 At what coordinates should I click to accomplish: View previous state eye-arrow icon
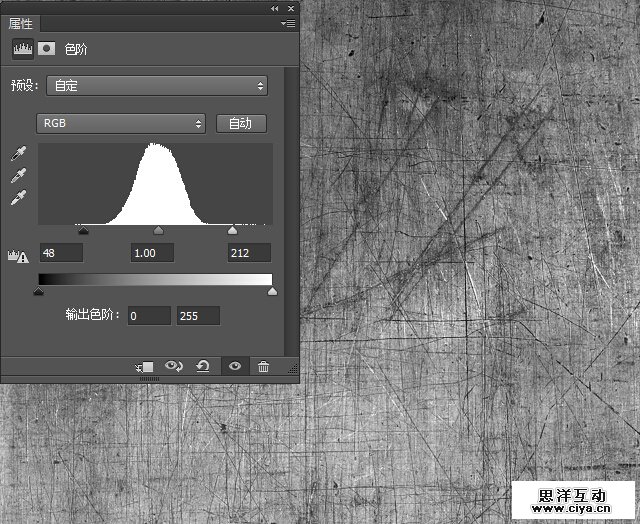pos(174,366)
